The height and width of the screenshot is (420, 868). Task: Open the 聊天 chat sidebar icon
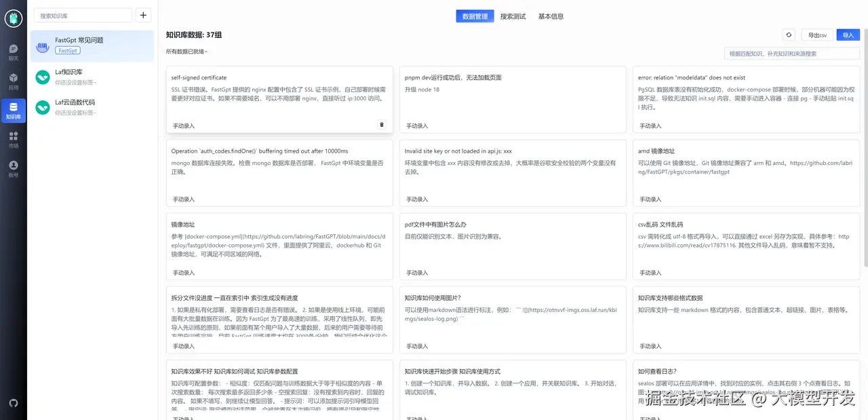click(x=14, y=52)
